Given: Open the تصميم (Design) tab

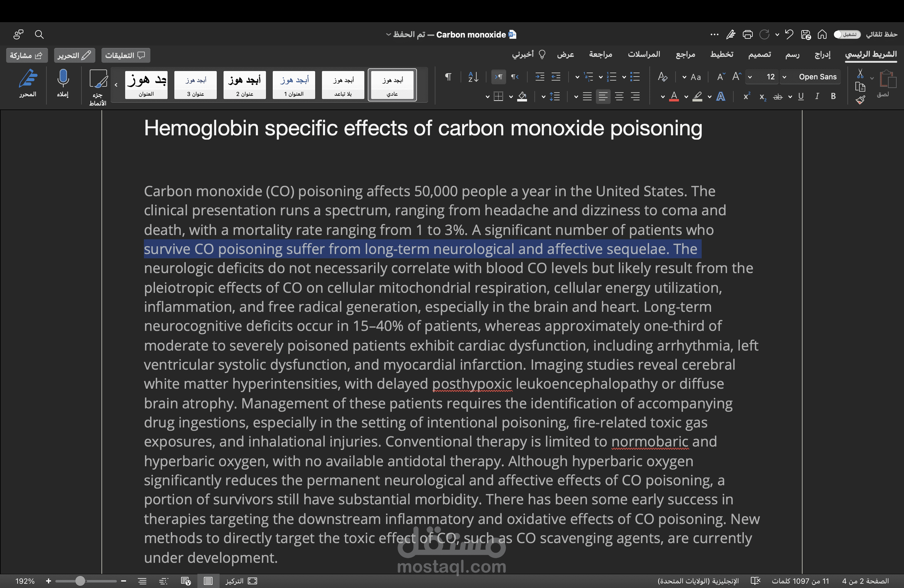Looking at the screenshot, I should (760, 55).
